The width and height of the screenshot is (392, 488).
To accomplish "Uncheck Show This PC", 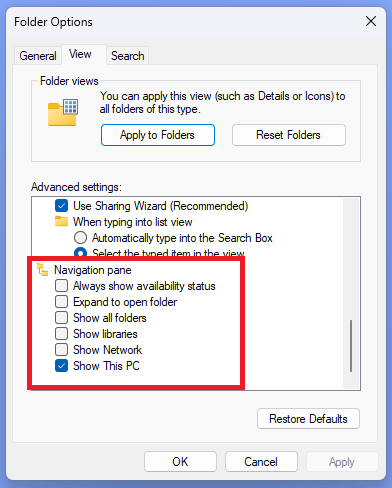I will (x=61, y=366).
